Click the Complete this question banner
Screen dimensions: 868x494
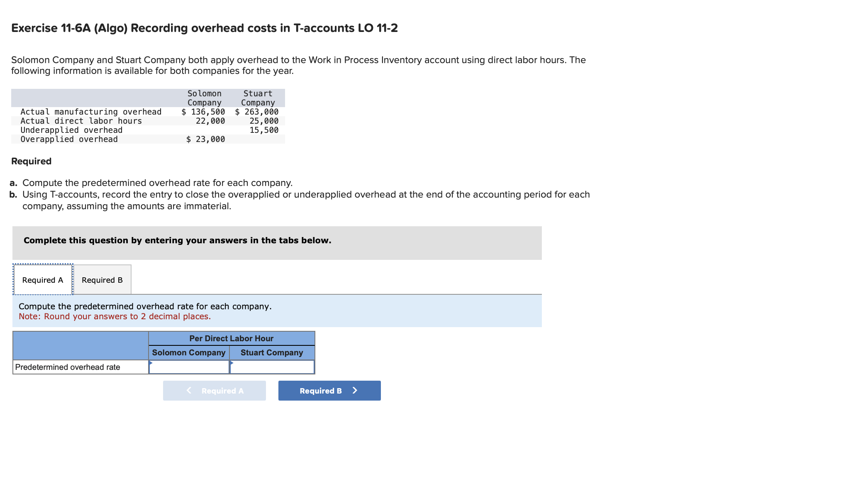177,240
